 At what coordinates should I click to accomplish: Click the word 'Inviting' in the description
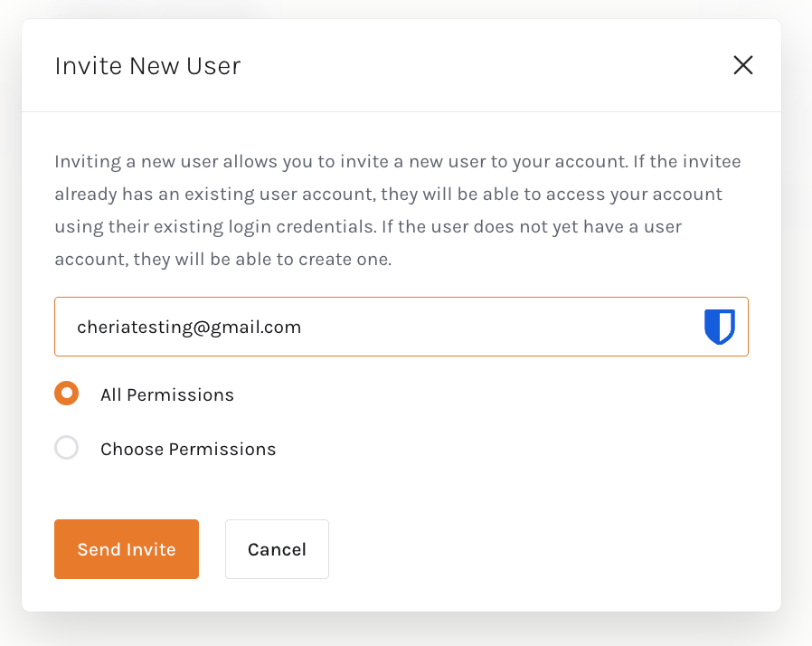click(84, 162)
